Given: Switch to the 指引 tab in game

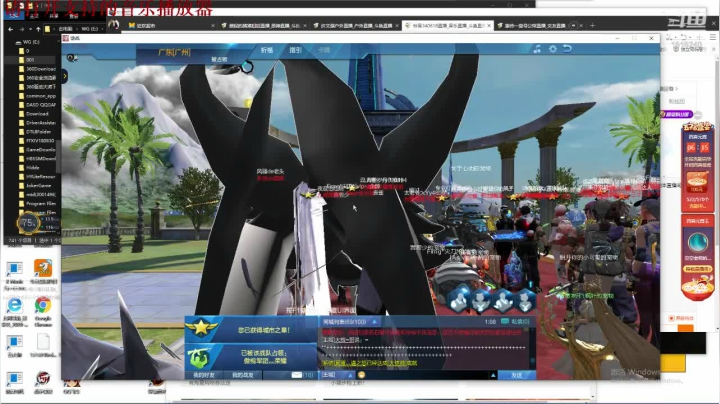Looking at the screenshot, I should (x=295, y=50).
